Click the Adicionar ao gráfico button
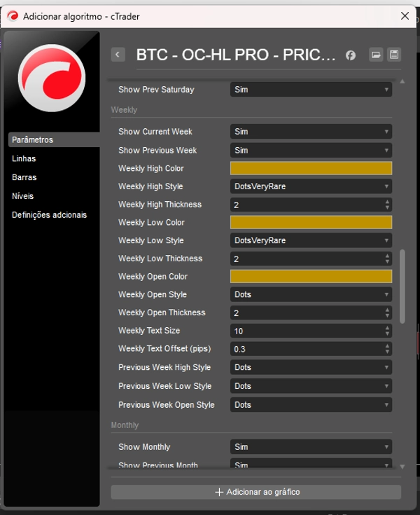420x515 pixels. (256, 492)
